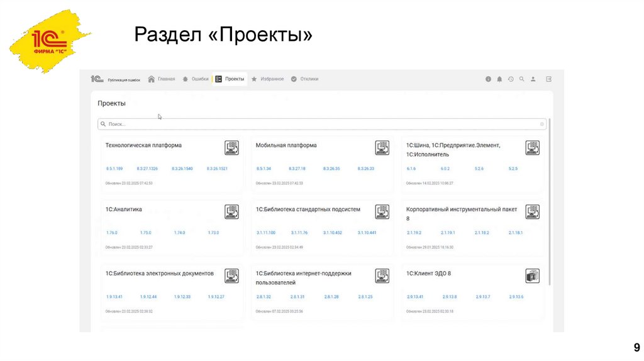The image size is (644, 361).
Task: Click the Библиотека интернет-поддержки project icon
Action: [x=382, y=276]
